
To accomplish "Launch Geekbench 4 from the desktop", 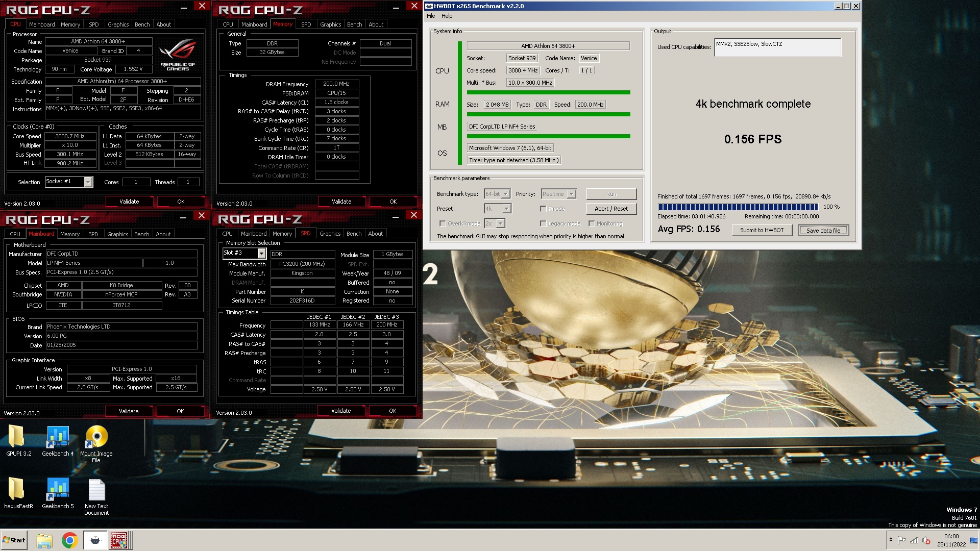I will 58,440.
